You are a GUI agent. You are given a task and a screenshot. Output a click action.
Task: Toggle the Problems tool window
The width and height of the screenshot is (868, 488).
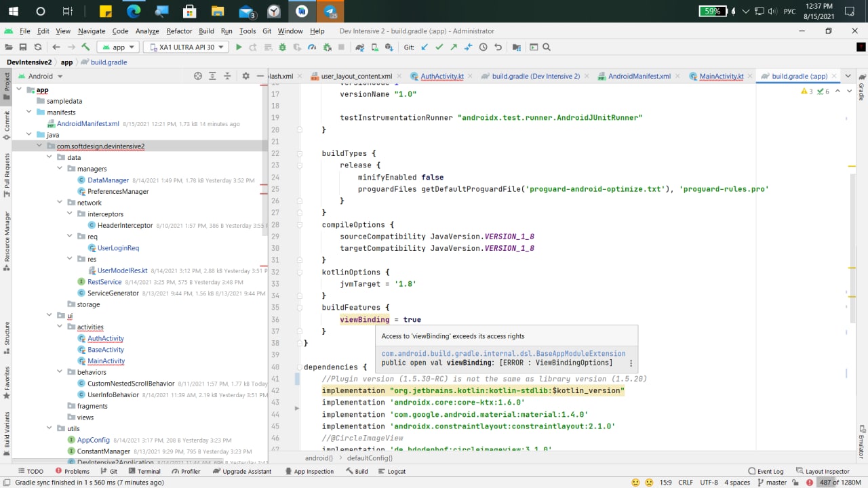(71, 471)
